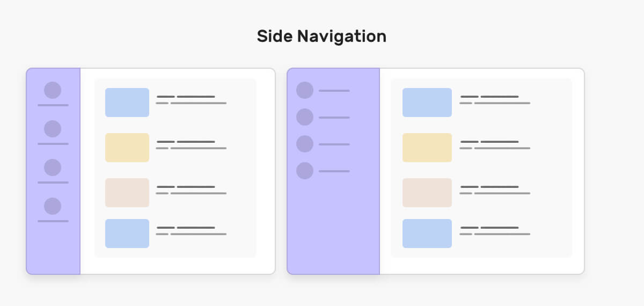Select first menu label line in expanded navigation
644x306 pixels.
334,91
